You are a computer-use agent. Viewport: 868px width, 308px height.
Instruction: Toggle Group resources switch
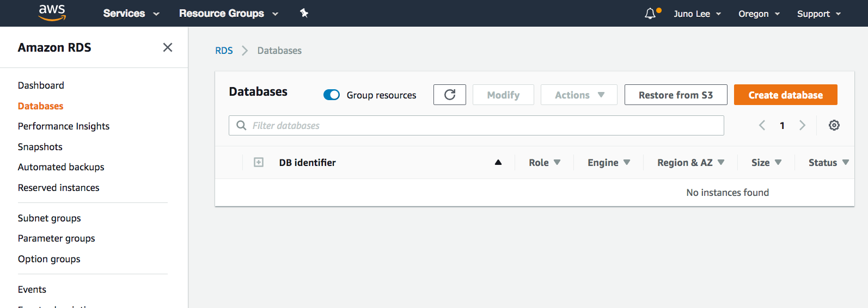[x=332, y=95]
